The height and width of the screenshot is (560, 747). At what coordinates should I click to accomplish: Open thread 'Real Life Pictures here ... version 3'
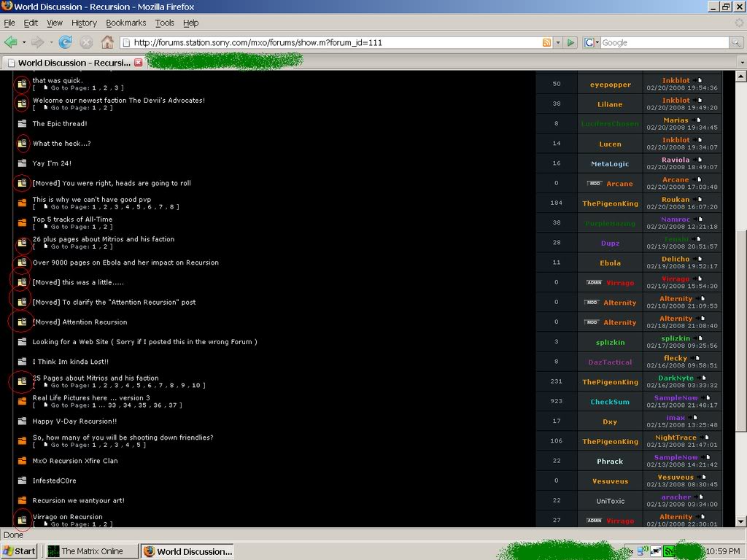click(x=91, y=398)
